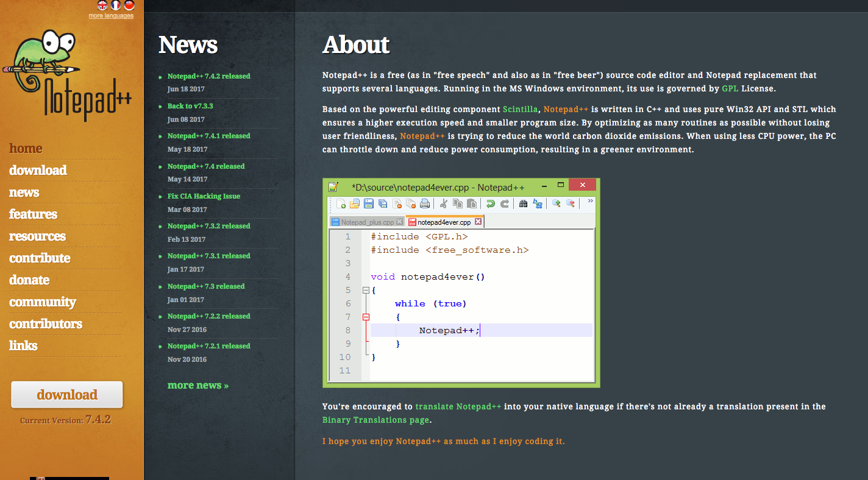Expand the toolbar overflow chevron
Screen dimensions: 868x480
coord(589,201)
